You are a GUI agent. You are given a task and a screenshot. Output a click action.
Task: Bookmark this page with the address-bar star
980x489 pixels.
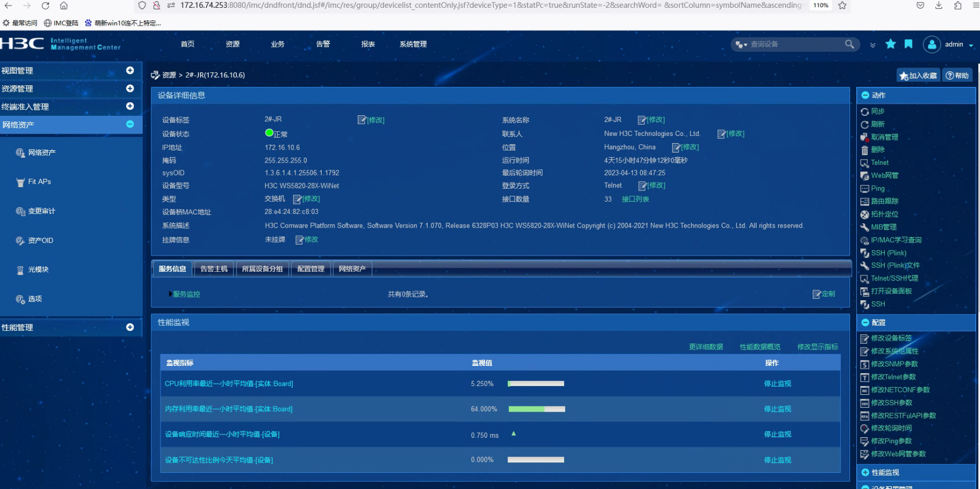tap(842, 6)
